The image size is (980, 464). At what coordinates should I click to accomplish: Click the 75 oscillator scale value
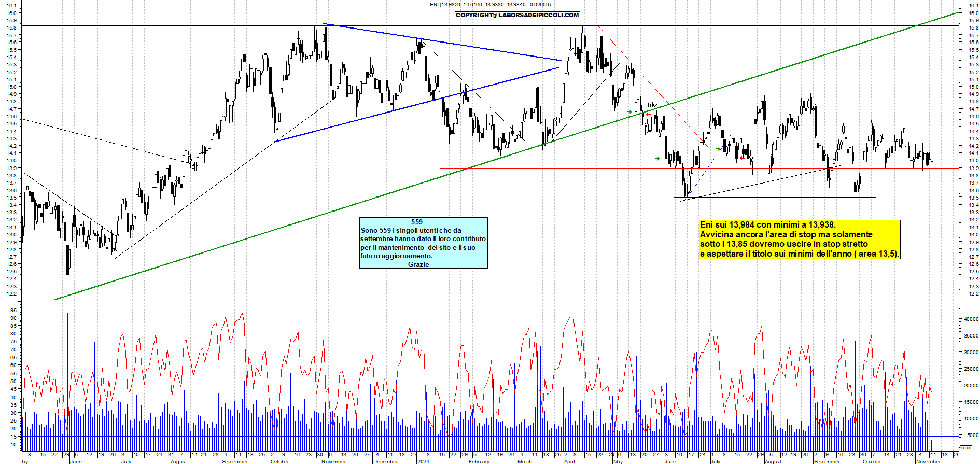13,342
